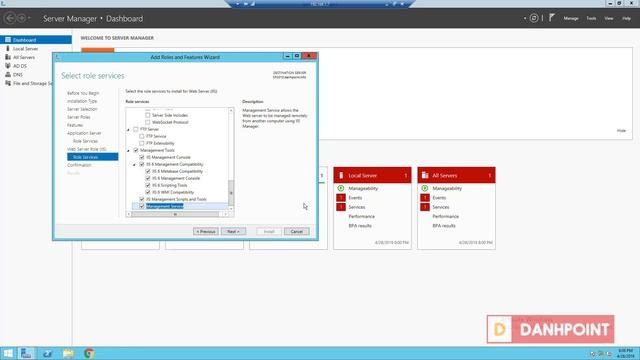Go to Server Selection wizard step

[x=82, y=109]
